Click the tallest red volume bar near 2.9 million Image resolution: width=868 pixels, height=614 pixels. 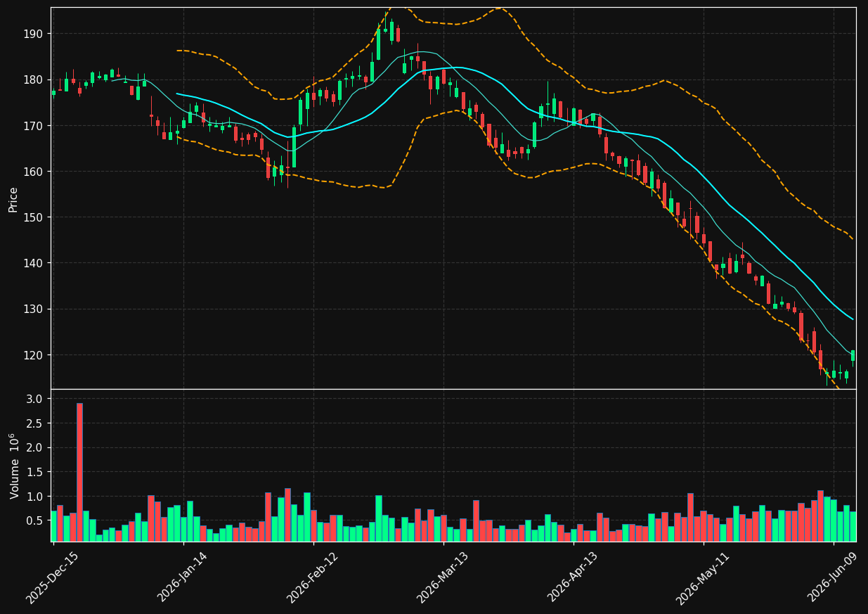click(x=79, y=472)
